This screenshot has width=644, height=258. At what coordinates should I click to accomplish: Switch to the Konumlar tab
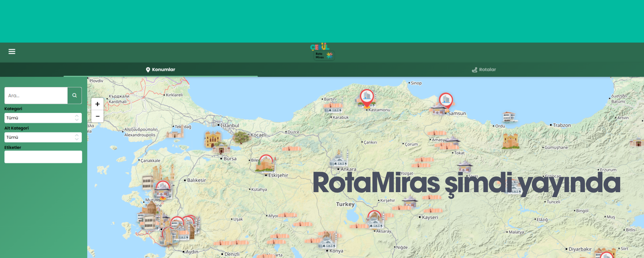click(x=161, y=70)
